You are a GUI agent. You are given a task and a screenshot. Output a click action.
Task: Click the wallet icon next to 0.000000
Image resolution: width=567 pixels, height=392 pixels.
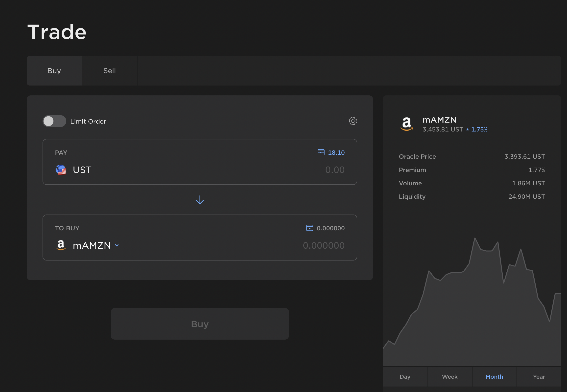[309, 228]
